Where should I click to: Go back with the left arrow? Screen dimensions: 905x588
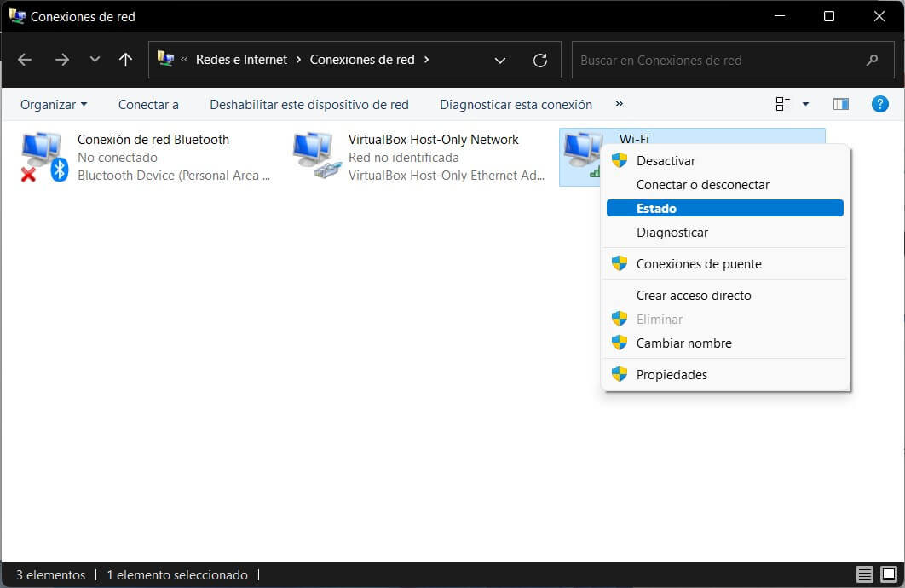tap(25, 60)
